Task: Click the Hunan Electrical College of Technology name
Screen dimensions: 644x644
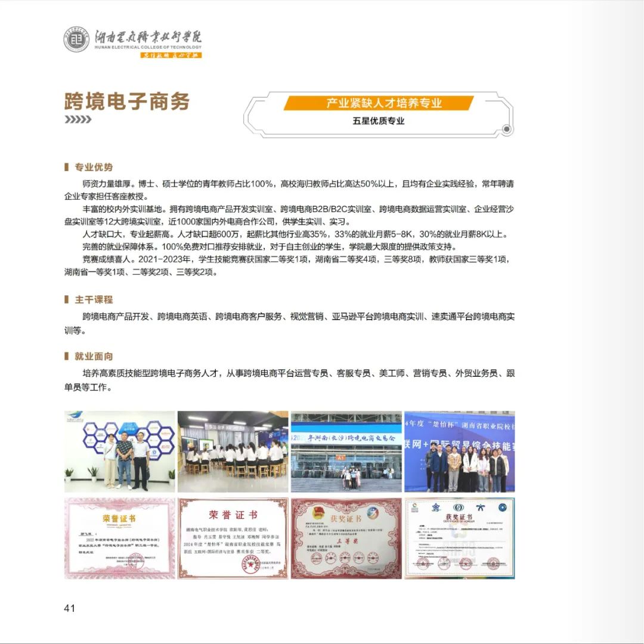Action: pos(148,39)
